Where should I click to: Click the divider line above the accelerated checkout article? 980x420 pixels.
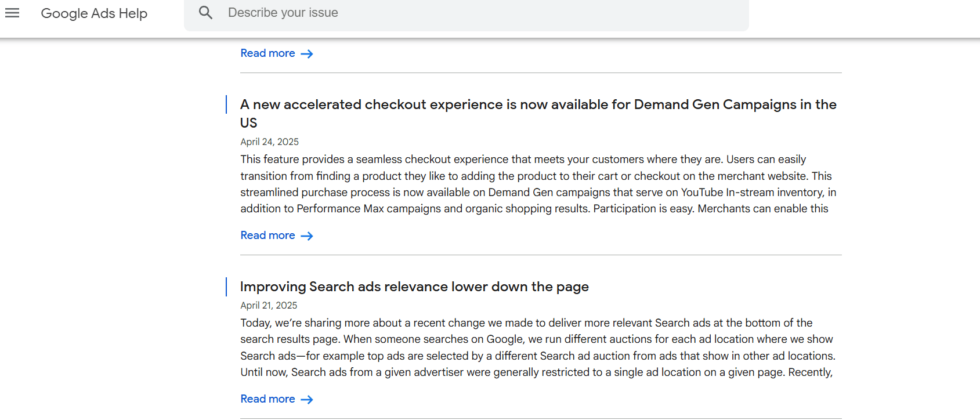tap(541, 73)
